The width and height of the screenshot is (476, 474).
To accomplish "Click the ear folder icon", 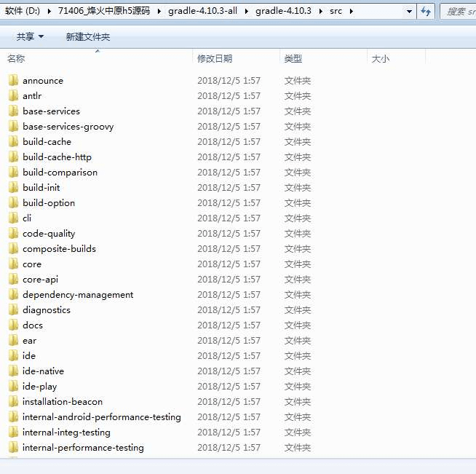I will point(13,341).
